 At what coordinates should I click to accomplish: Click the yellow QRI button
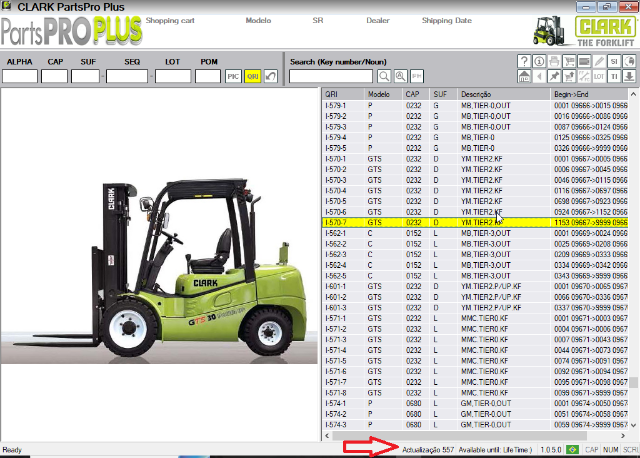(253, 76)
